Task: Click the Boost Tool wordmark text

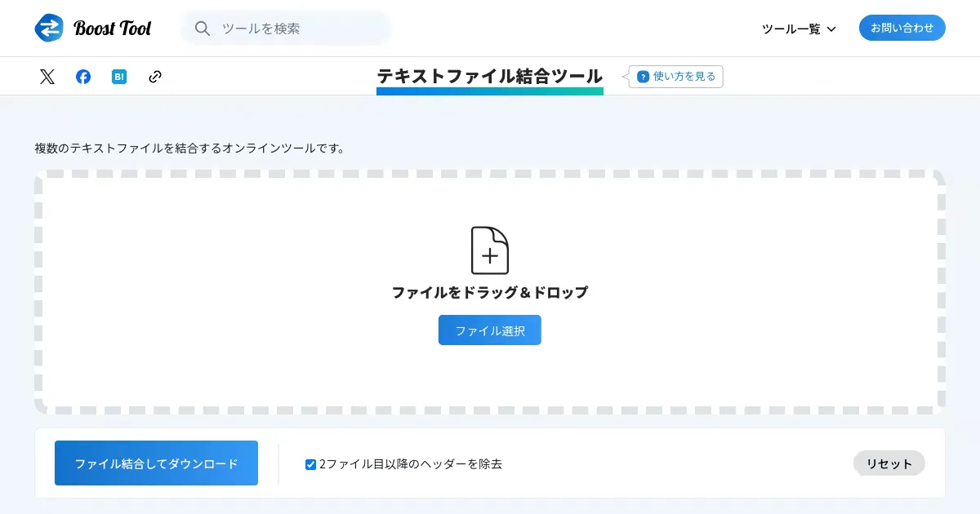Action: (113, 29)
